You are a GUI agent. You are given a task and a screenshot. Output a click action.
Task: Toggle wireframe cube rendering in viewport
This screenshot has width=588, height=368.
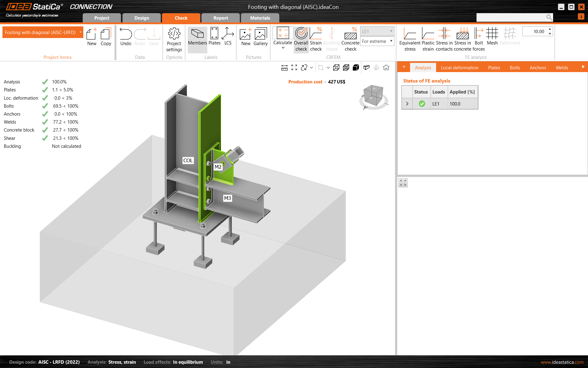[336, 67]
